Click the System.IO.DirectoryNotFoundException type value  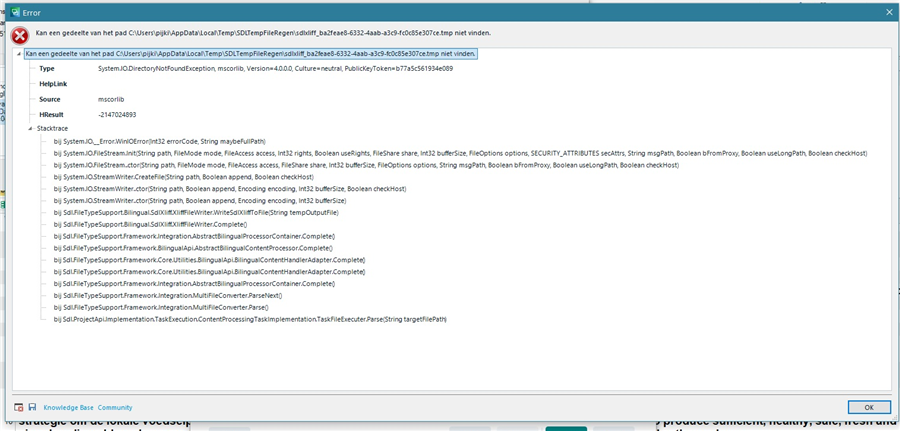pos(276,68)
